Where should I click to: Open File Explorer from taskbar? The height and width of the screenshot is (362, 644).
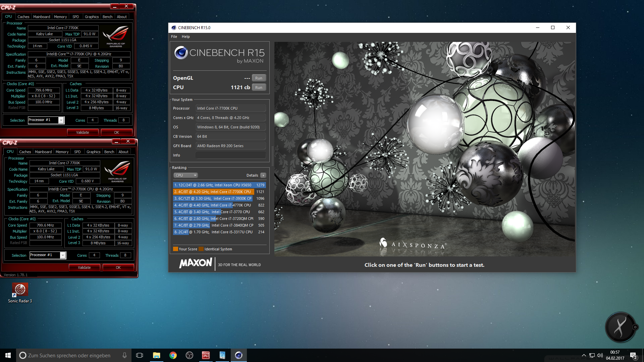click(156, 355)
